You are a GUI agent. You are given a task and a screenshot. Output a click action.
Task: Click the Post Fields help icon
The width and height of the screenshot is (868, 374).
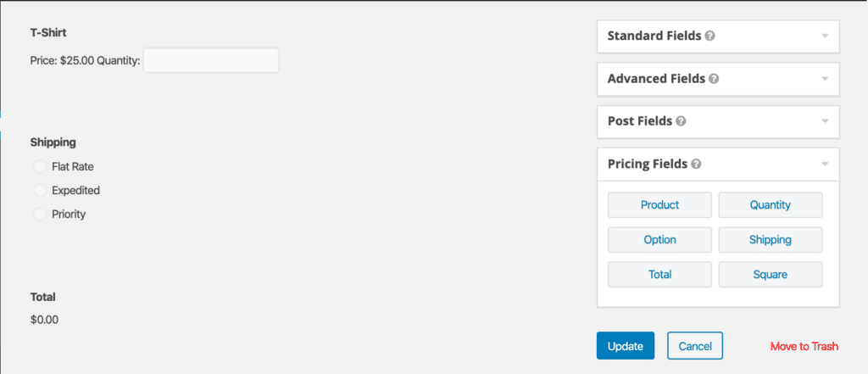(681, 120)
